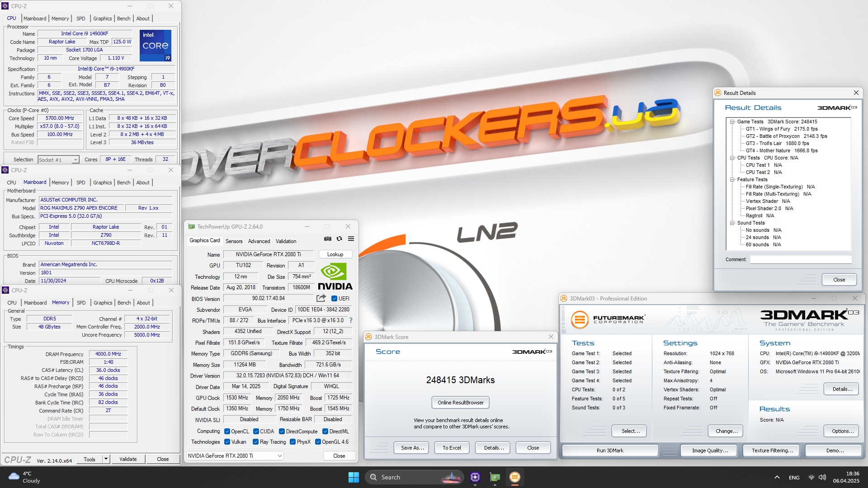This screenshot has height=488, width=868.
Task: Open the SPD tab in the bottom CPU-Z window
Action: (x=81, y=303)
